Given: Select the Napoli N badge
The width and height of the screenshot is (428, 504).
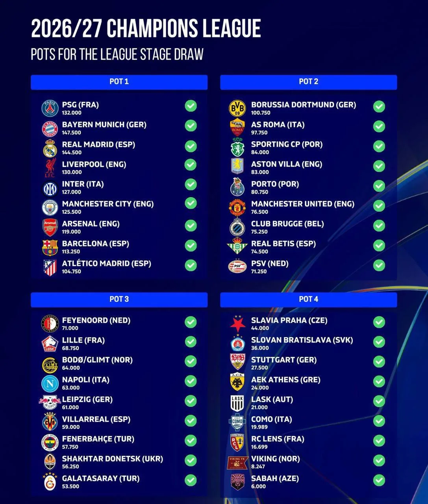Looking at the screenshot, I should click(x=50, y=383).
